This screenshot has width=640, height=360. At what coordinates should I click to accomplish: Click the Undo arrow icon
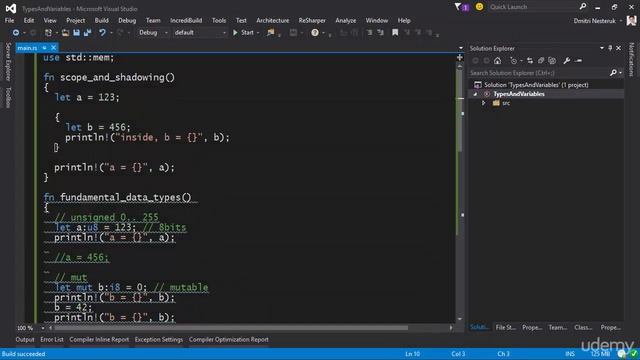tap(102, 33)
